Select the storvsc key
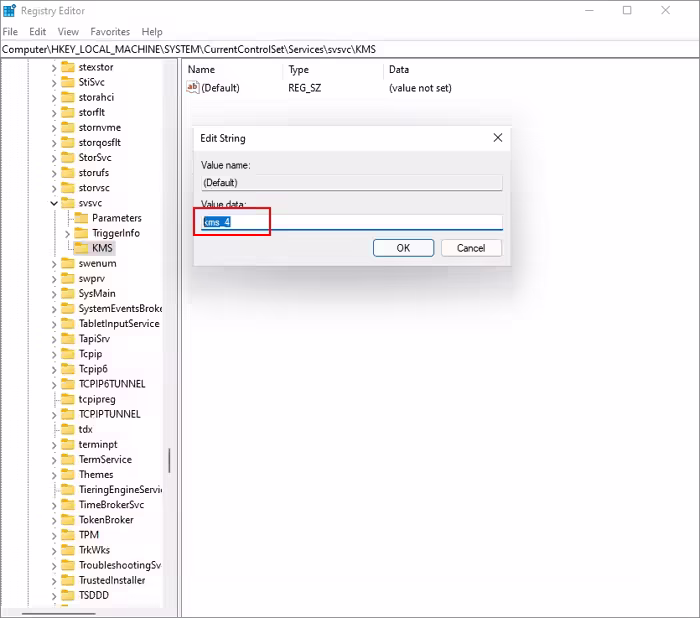The image size is (700, 618). (x=94, y=188)
